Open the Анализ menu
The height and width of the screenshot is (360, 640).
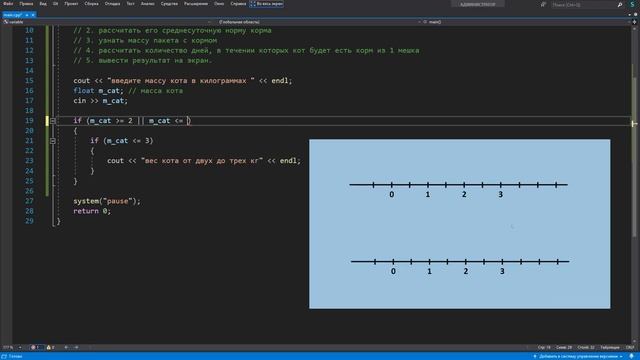(x=147, y=4)
